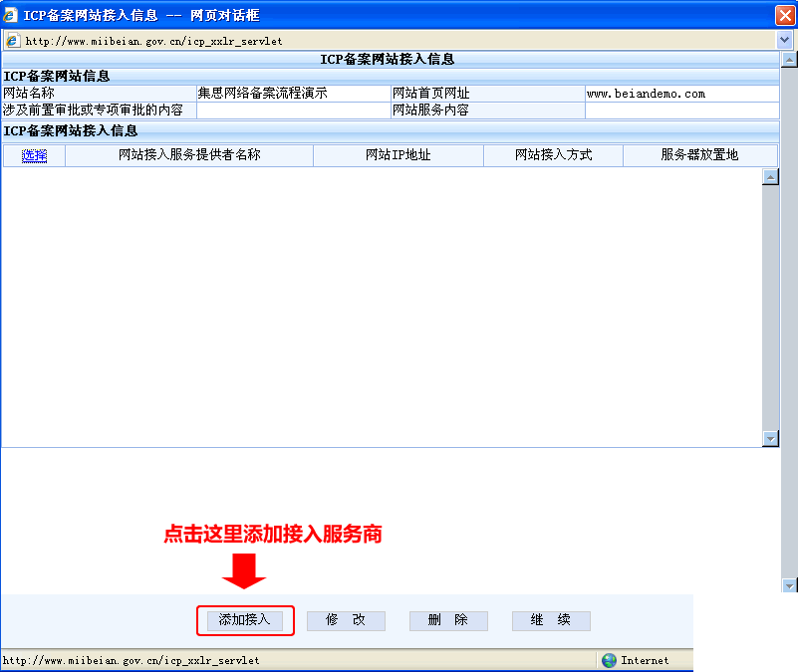Click the outer scrollbar up arrow
The image size is (798, 672).
click(x=789, y=60)
